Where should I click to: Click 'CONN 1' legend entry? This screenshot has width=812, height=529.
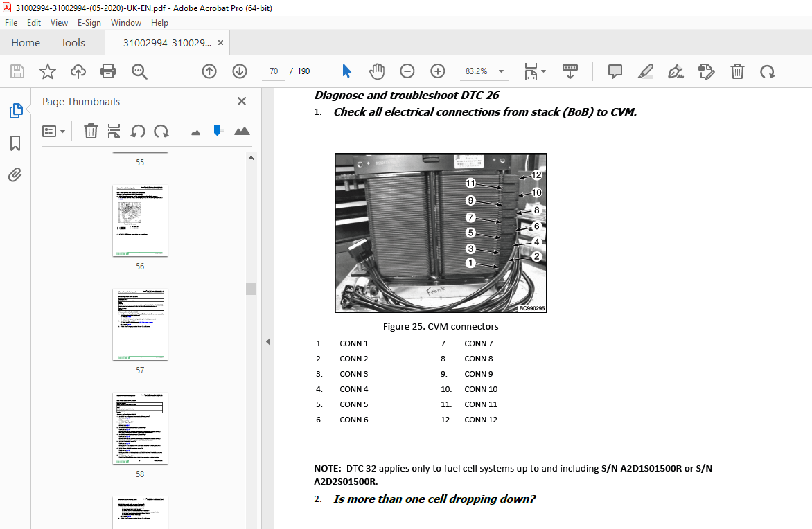[354, 343]
